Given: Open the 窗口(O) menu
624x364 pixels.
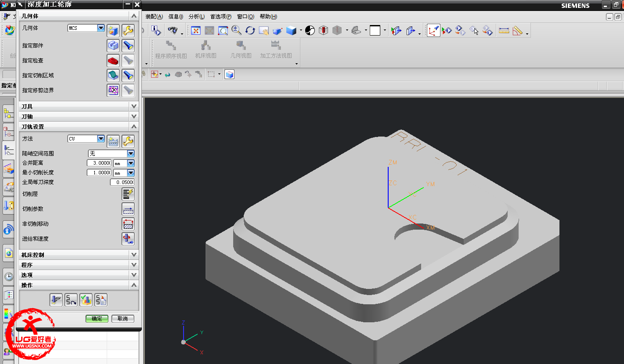Looking at the screenshot, I should point(245,17).
